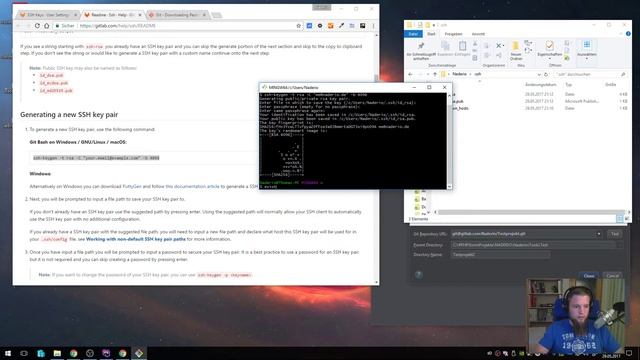
Task: Open Git Repository URL dropdown
Action: (599, 234)
